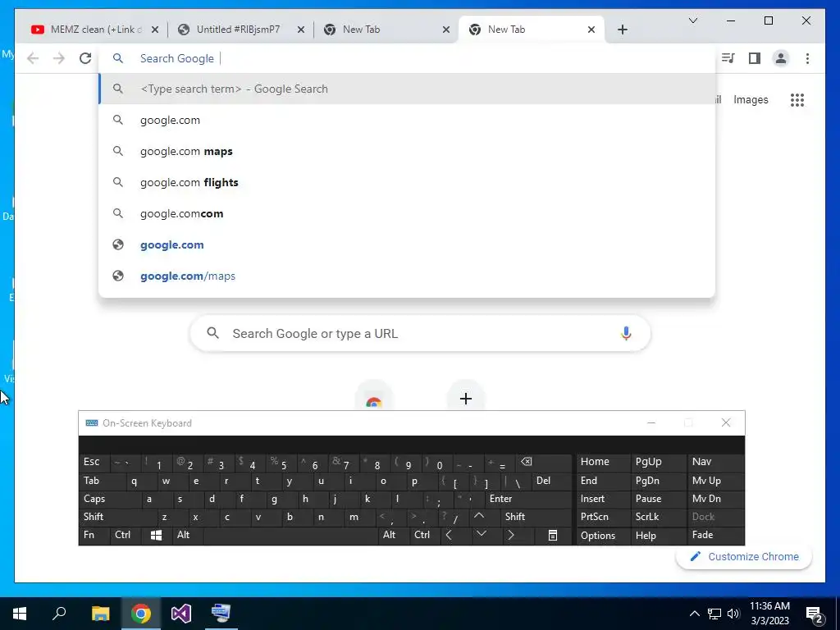
Task: Open Google apps grid
Action: point(797,99)
